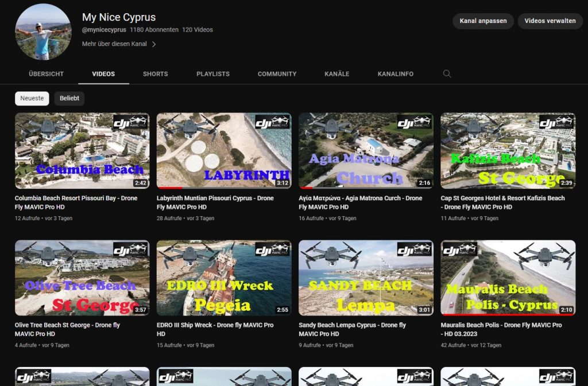Open My Nice Cyprus channel avatar

[x=43, y=32]
